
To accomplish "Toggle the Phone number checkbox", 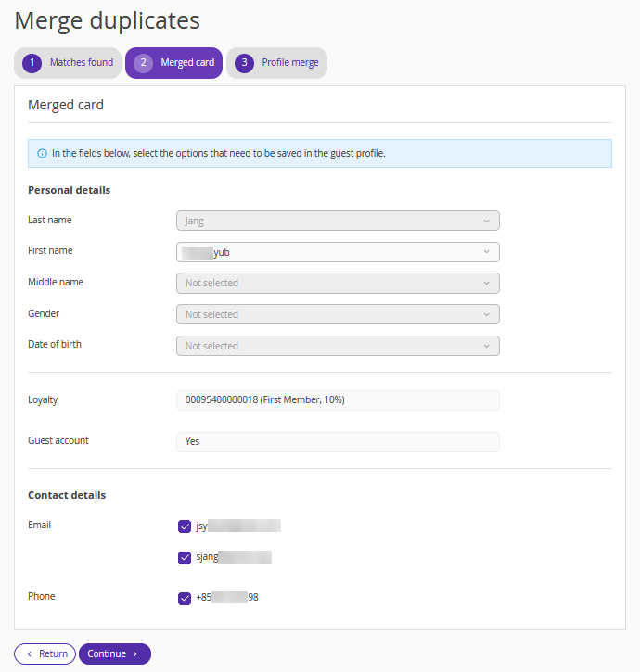I will pyautogui.click(x=185, y=598).
